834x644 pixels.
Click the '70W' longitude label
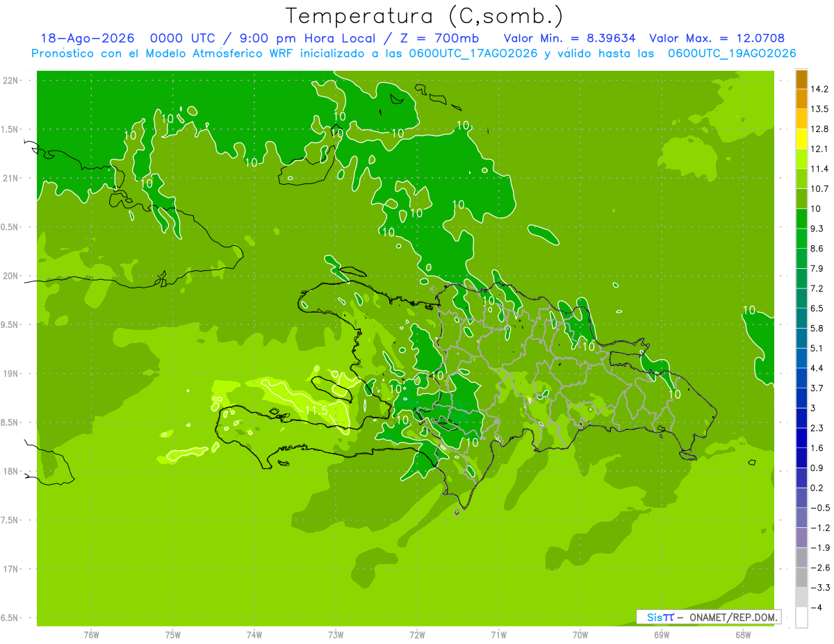point(580,636)
